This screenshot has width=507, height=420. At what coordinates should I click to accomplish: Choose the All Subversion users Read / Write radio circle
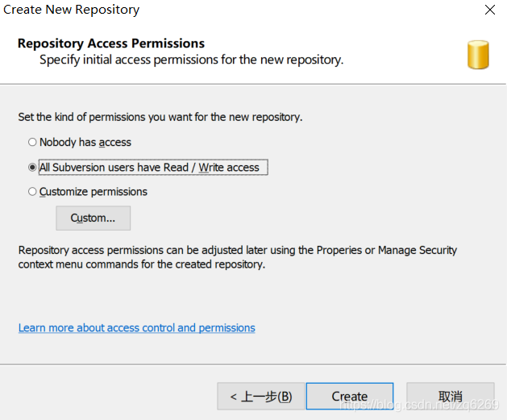[x=32, y=167]
